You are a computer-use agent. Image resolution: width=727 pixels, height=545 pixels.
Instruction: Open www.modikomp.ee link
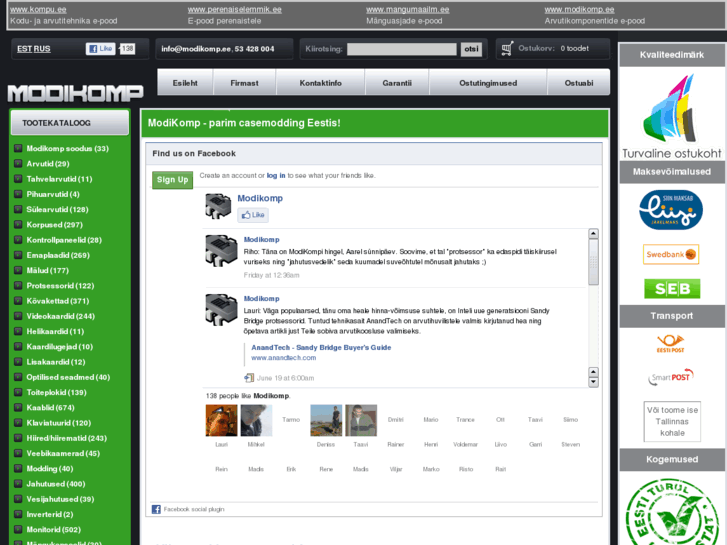pos(579,9)
